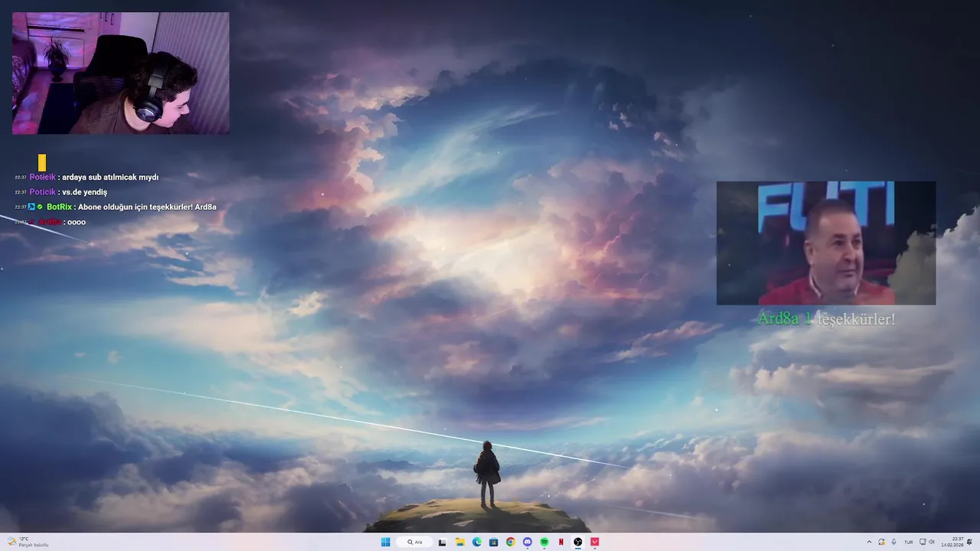
Task: Click the subscriber alert video clip
Action: (x=826, y=243)
